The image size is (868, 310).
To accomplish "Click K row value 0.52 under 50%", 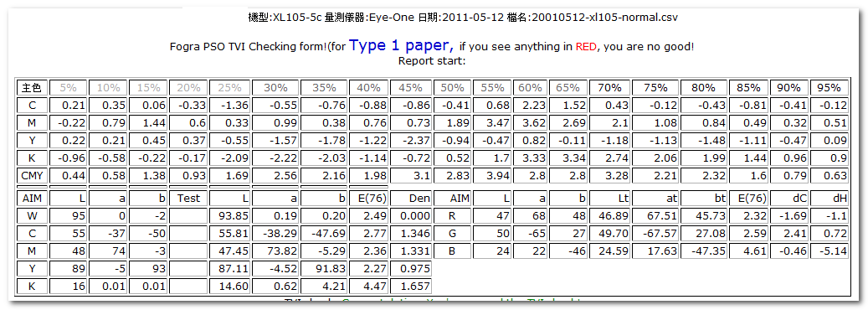I will 452,158.
